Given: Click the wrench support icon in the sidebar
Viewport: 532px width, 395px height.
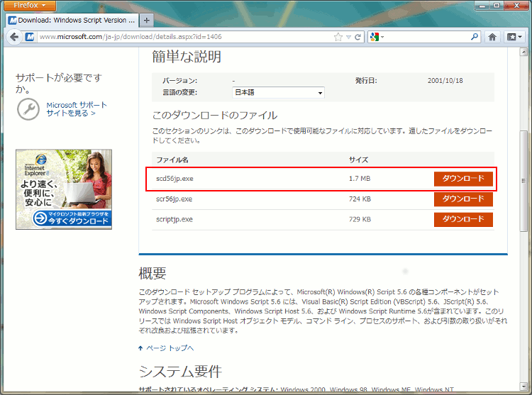Looking at the screenshot, I should tap(28, 109).
